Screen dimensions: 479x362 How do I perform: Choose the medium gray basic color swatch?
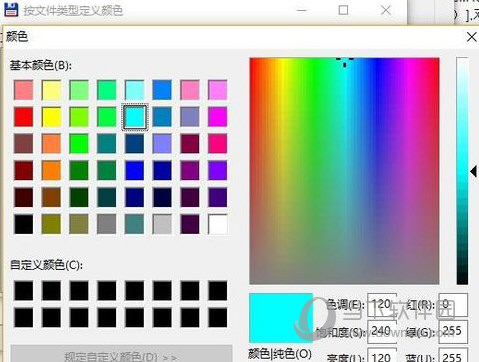point(107,224)
